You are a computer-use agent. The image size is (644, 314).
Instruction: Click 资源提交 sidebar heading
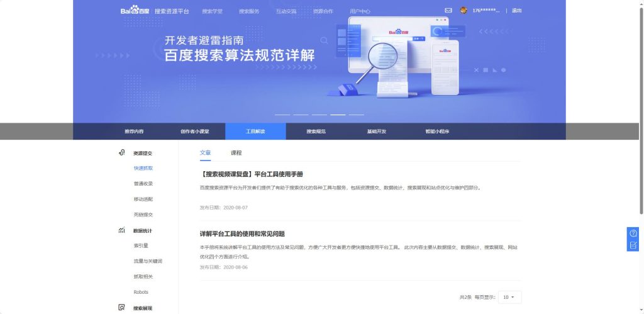coord(143,154)
